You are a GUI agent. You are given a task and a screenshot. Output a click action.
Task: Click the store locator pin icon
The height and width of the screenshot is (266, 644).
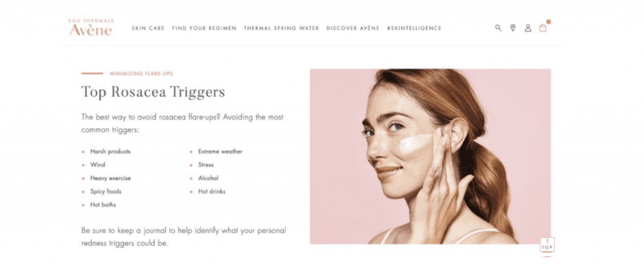tap(513, 28)
